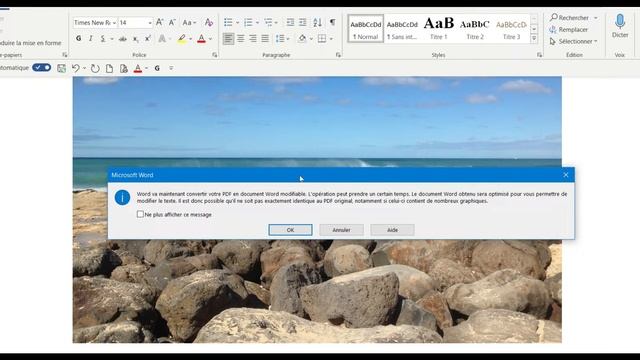The height and width of the screenshot is (360, 640).
Task: Insert a numbered list
Action: (248, 22)
